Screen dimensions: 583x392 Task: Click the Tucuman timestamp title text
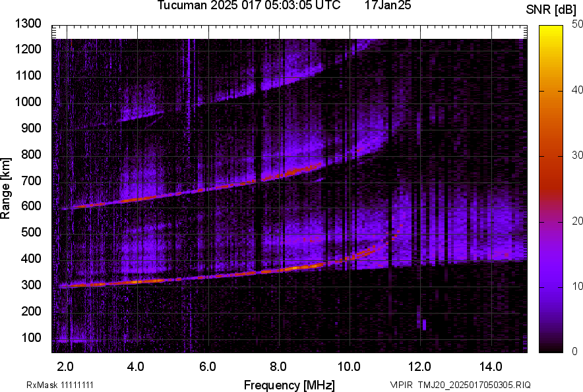[249, 6]
